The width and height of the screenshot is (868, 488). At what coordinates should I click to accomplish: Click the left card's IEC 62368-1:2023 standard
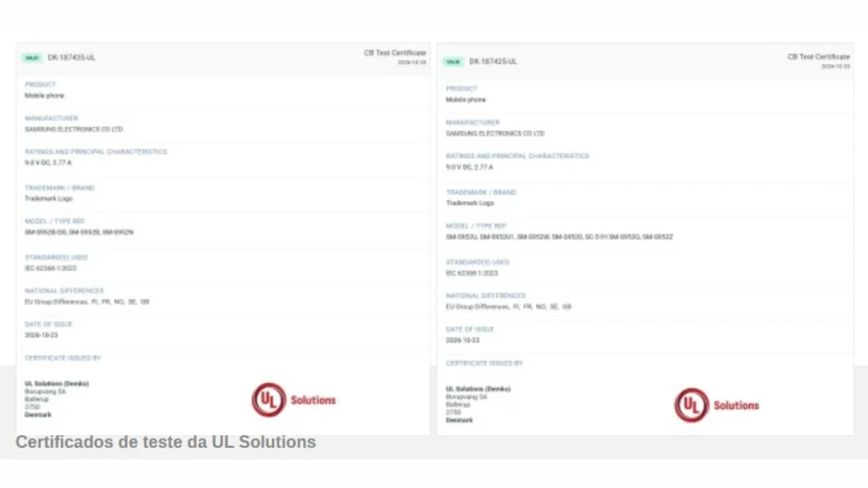[51, 268]
